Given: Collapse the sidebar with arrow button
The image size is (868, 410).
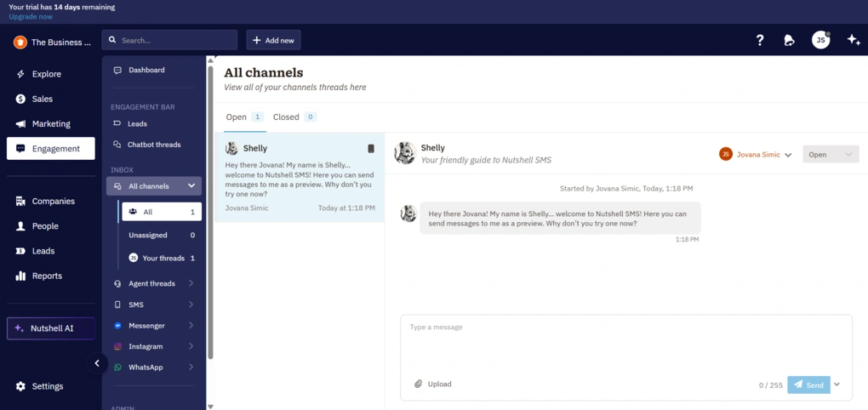Looking at the screenshot, I should point(97,363).
